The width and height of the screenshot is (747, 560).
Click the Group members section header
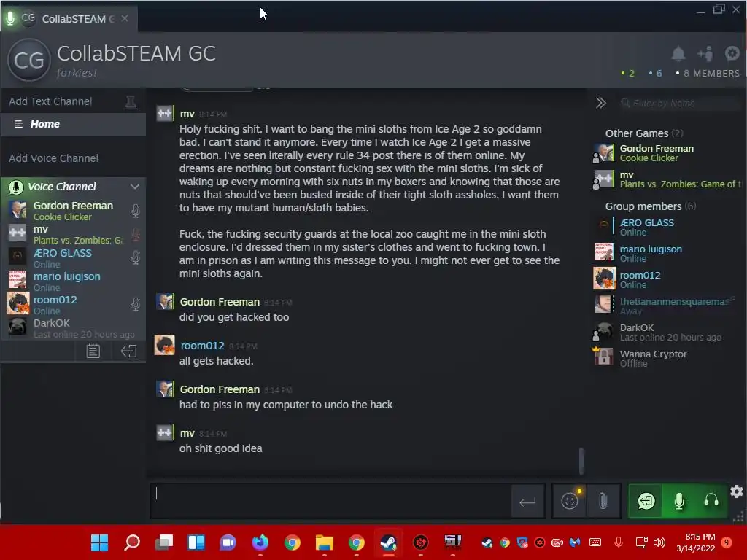[650, 206]
